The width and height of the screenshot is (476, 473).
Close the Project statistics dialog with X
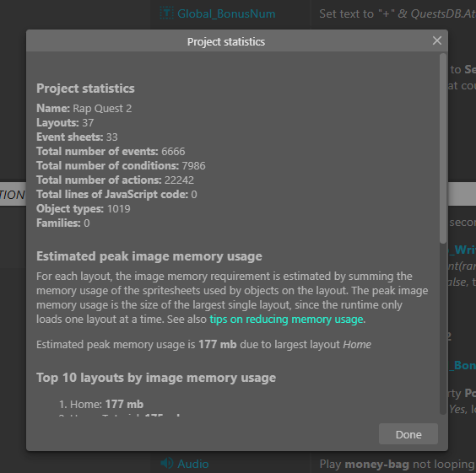point(437,40)
